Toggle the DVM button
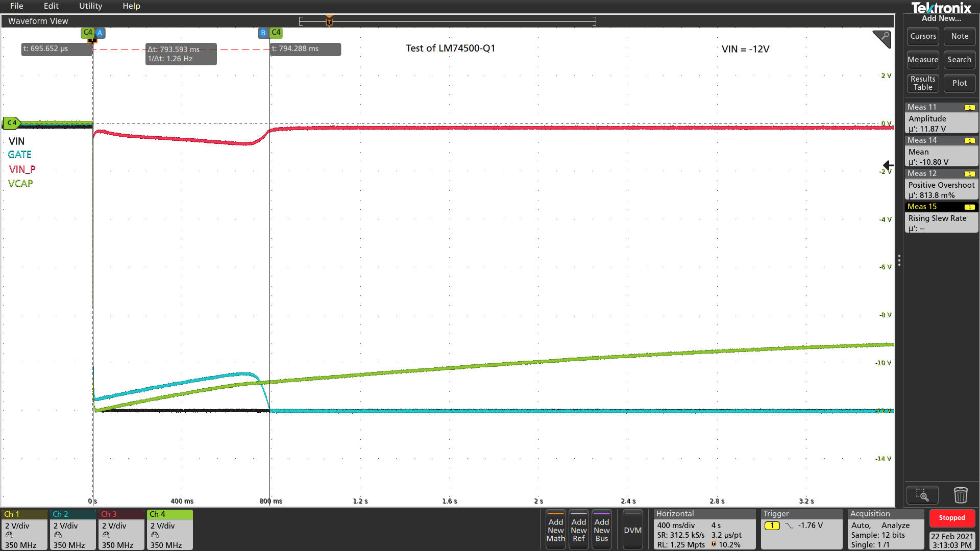 coord(632,530)
